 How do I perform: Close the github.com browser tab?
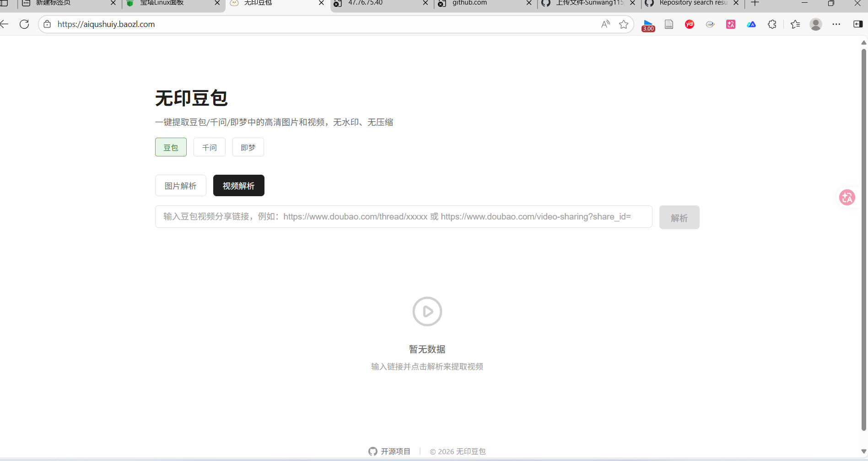(x=529, y=3)
